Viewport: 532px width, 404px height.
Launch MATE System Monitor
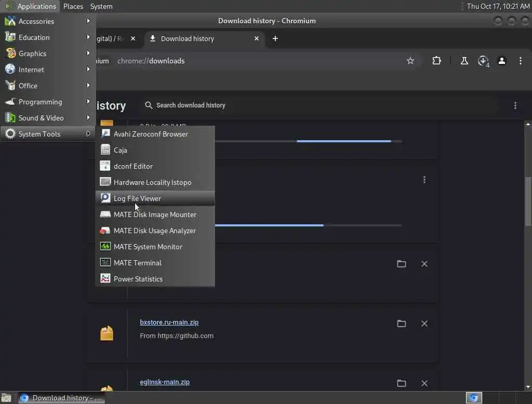[x=155, y=247]
